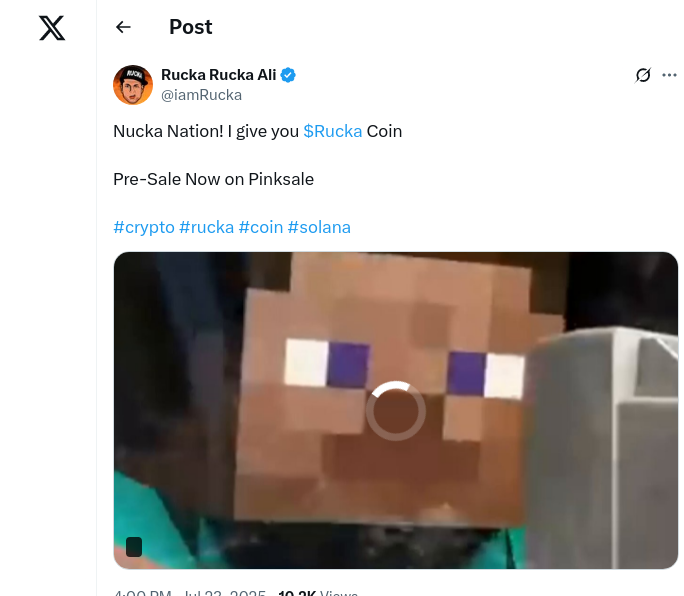Click the @iamRucka handle
Image resolution: width=684 pixels, height=596 pixels.
pyautogui.click(x=202, y=95)
